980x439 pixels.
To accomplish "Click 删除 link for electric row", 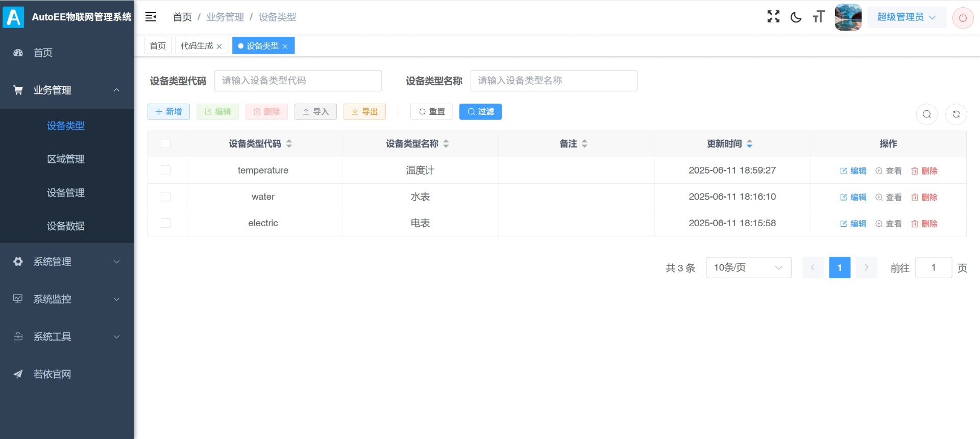I will coord(924,224).
